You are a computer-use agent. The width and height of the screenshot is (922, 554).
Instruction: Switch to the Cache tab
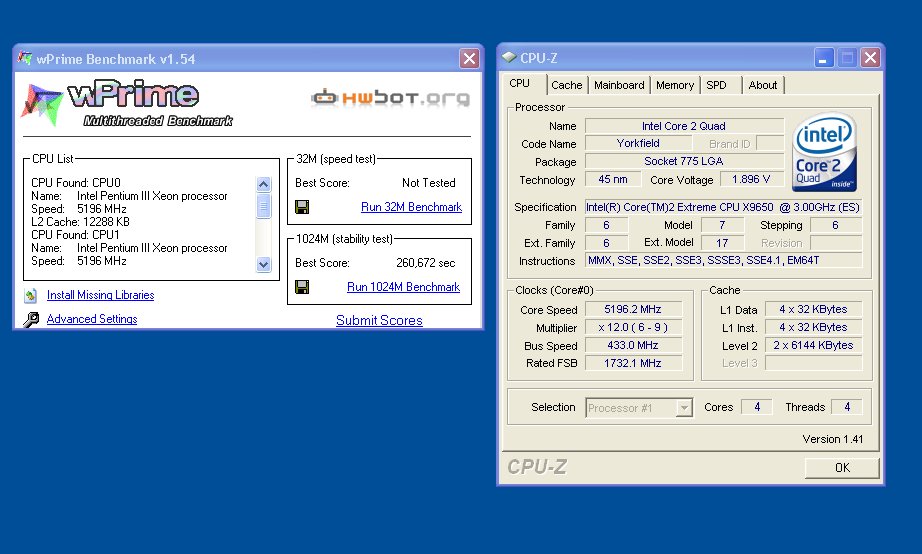[x=567, y=85]
